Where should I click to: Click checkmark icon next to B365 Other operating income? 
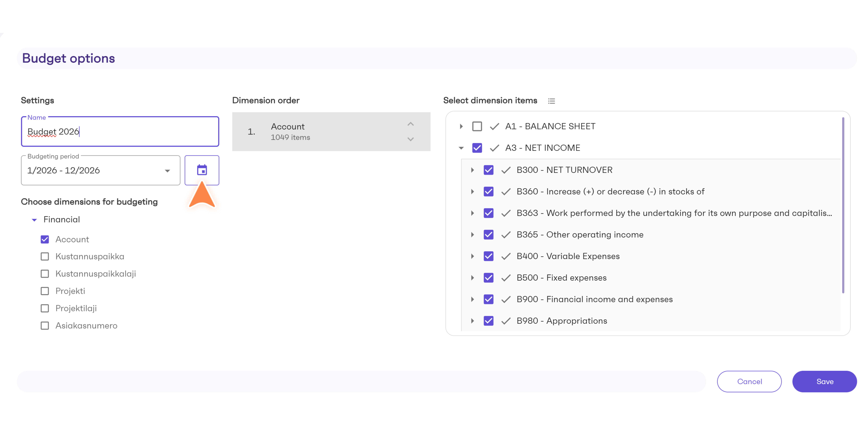[506, 235]
